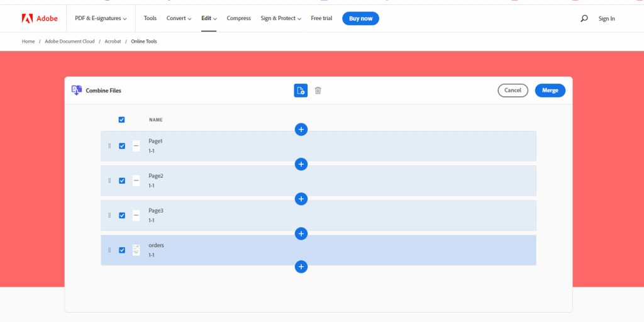Click the Adobe logo
644x322 pixels.
(40, 18)
